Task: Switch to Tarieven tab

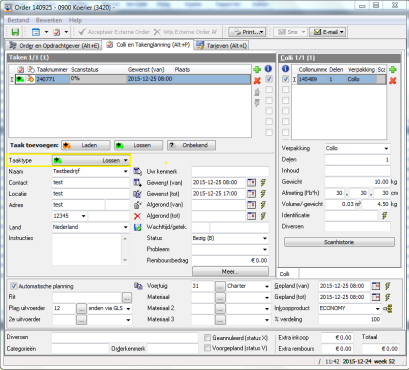Action: point(222,45)
